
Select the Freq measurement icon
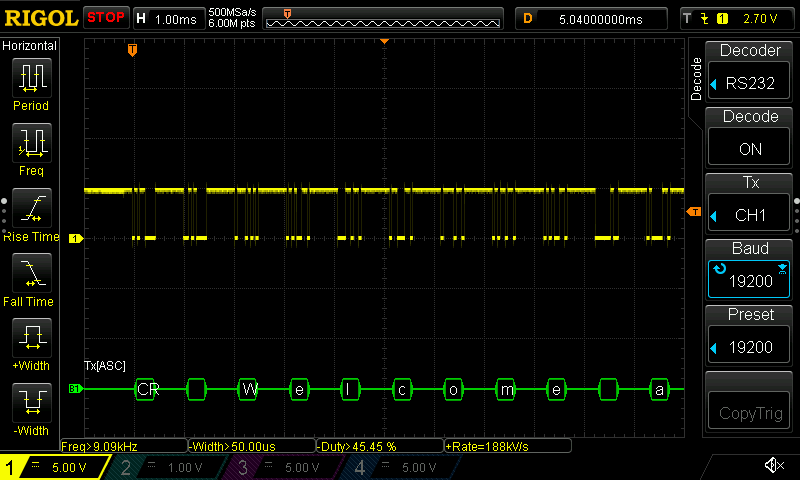click(30, 143)
